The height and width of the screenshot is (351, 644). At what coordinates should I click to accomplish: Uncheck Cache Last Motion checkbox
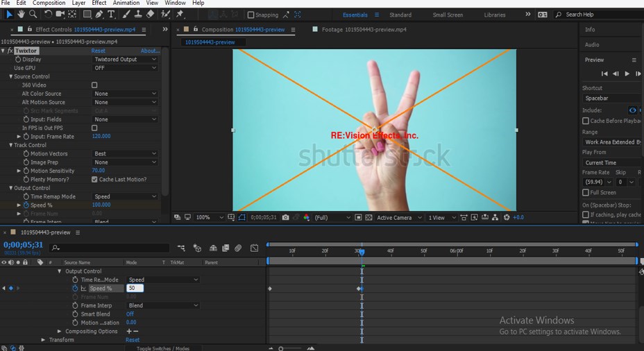pyautogui.click(x=94, y=180)
